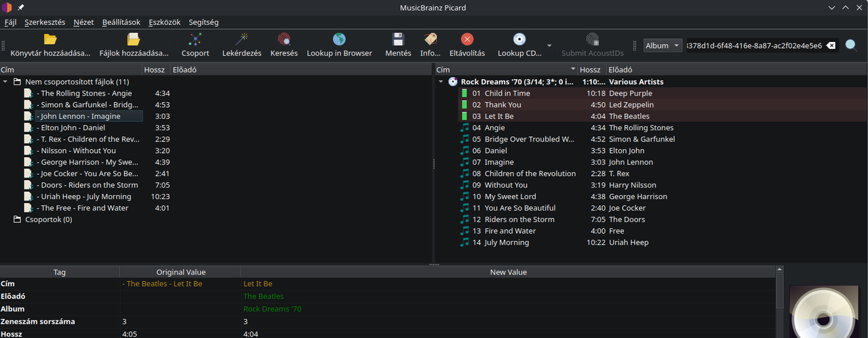Click the red Eltávolítás remove icon
This screenshot has height=338, width=868.
click(467, 39)
